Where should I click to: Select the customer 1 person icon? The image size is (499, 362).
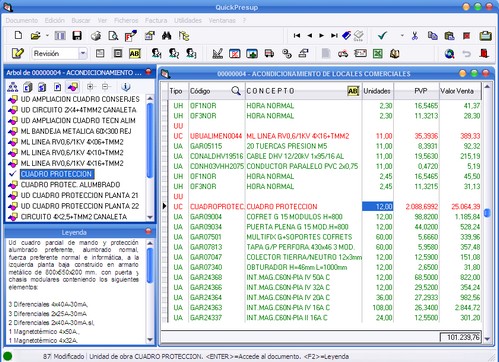coord(156,53)
